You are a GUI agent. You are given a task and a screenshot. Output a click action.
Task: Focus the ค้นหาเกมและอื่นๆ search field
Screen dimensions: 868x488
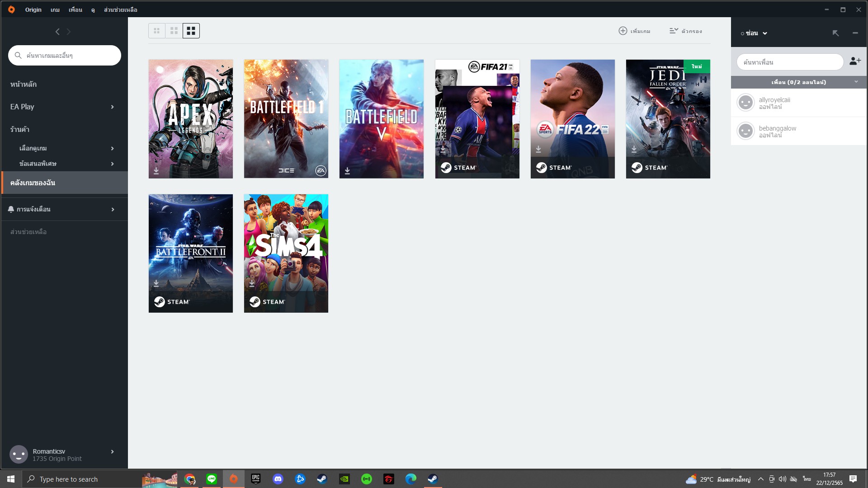(65, 55)
